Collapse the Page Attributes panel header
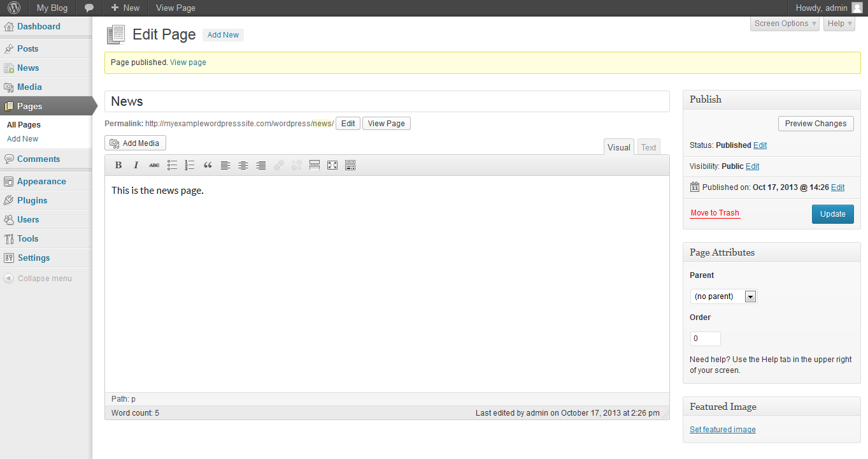 click(x=771, y=252)
